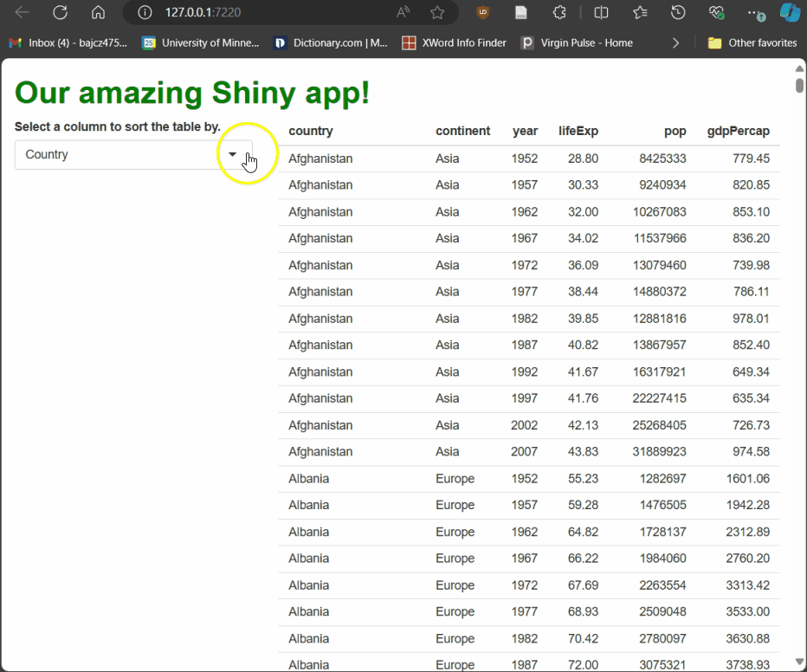Image resolution: width=807 pixels, height=672 pixels.
Task: Open the Extensions puzzle icon
Action: tap(559, 13)
